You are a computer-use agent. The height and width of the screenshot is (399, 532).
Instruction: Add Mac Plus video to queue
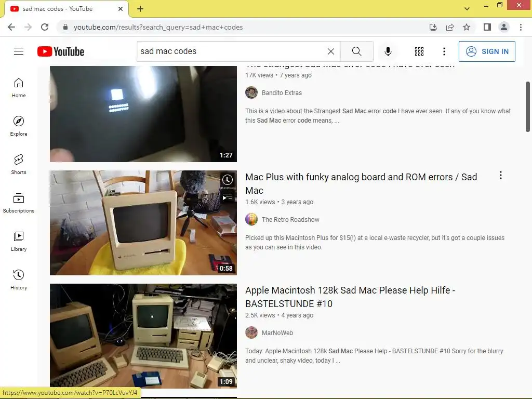pyautogui.click(x=228, y=196)
